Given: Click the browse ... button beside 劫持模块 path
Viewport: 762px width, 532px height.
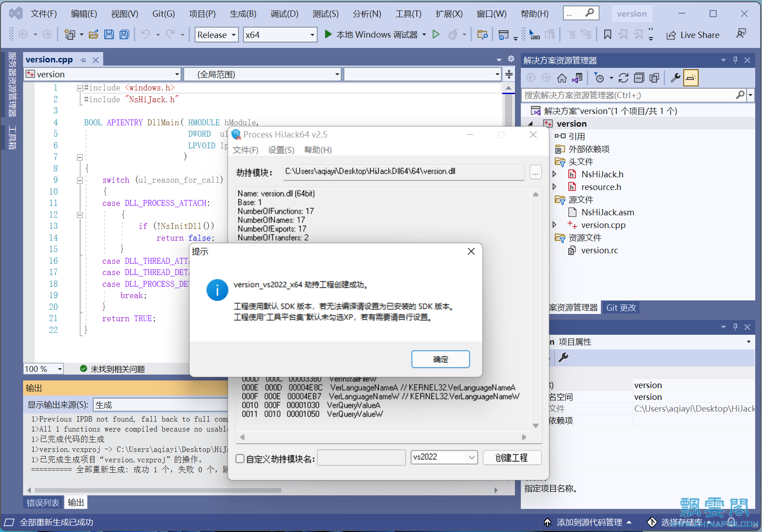Looking at the screenshot, I should (535, 172).
